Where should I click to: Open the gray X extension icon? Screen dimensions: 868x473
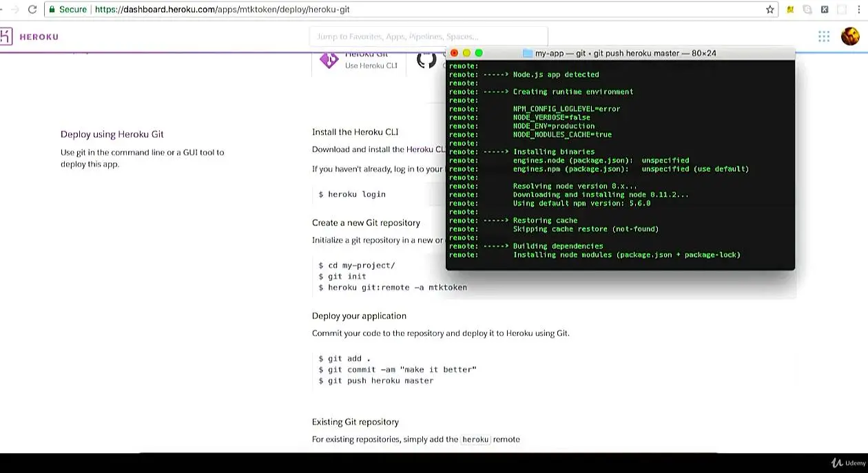824,10
